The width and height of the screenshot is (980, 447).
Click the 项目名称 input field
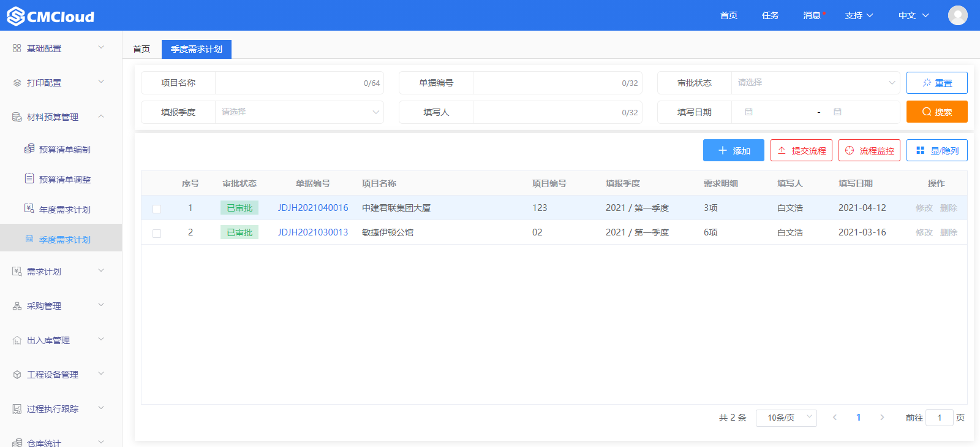tap(288, 83)
